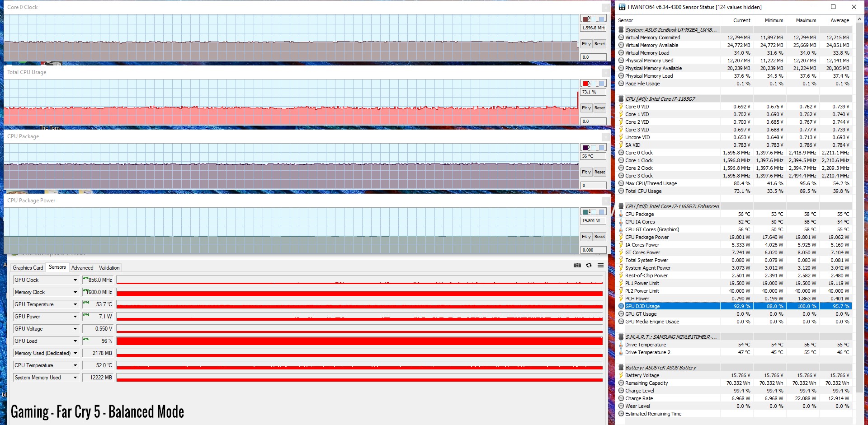Click Reset in Total CPU Usage graph
This screenshot has height=425, width=868.
click(599, 108)
